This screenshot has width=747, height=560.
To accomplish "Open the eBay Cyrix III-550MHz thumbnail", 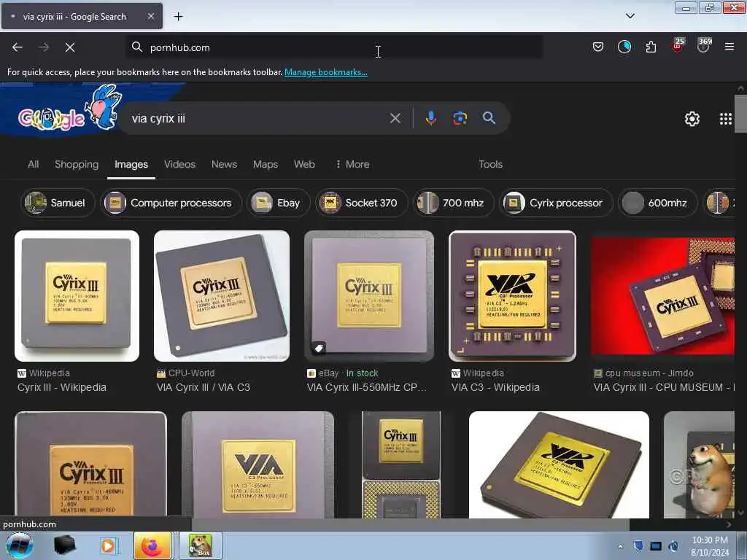I will pos(369,296).
